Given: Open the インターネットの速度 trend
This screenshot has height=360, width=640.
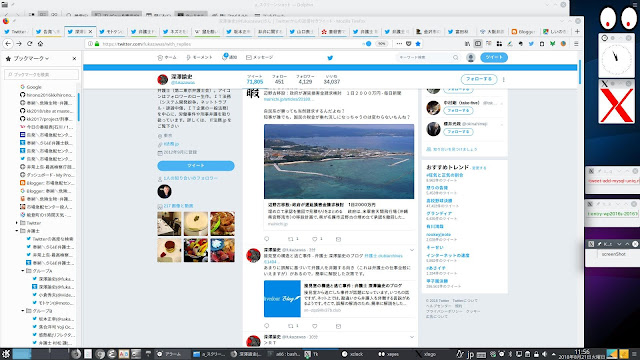Looking at the screenshot, I should [448, 256].
